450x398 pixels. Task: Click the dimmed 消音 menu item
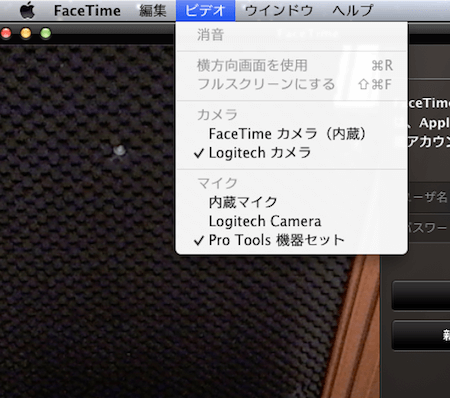(291, 35)
